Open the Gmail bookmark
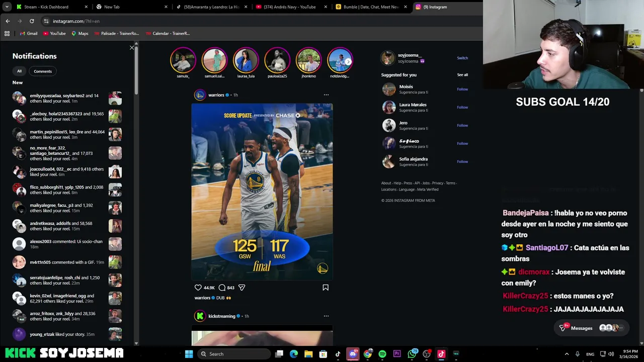The height and width of the screenshot is (362, 644). pos(29,33)
